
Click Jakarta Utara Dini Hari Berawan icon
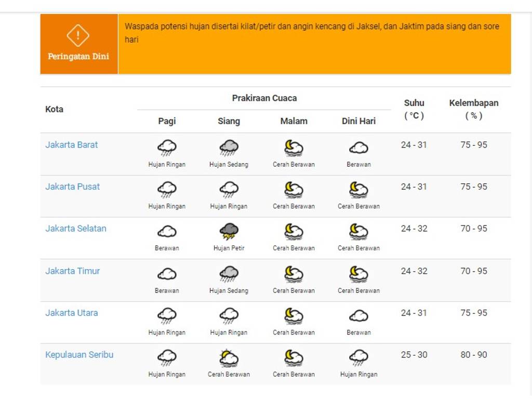click(358, 316)
